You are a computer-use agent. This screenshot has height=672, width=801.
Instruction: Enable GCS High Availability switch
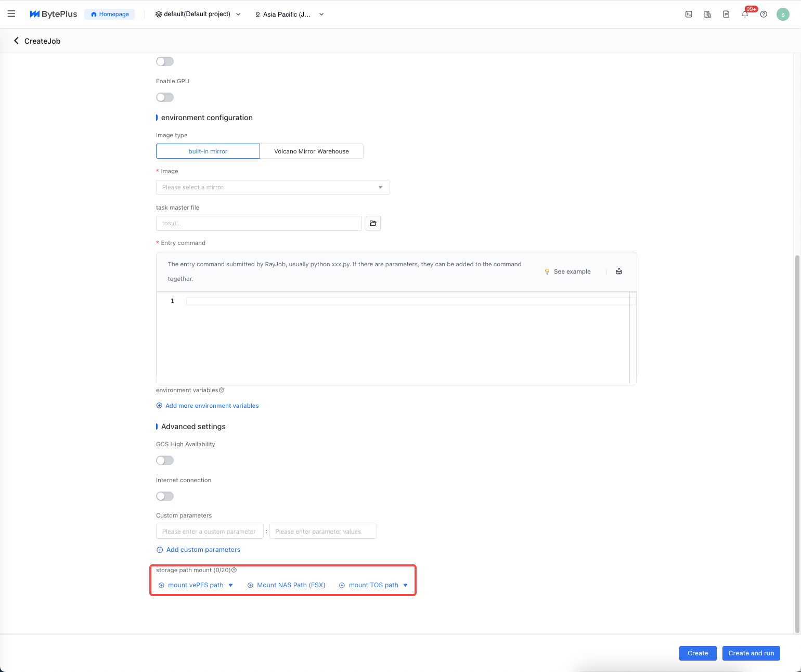165,460
